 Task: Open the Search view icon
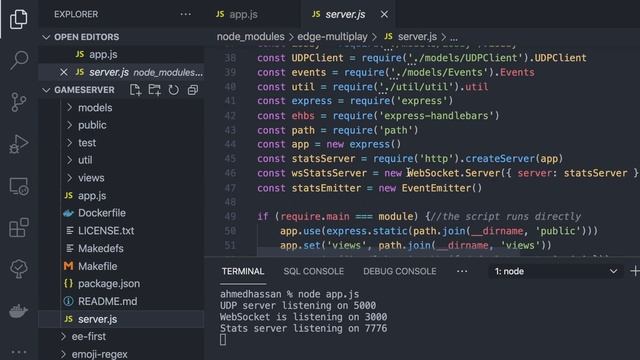point(19,60)
